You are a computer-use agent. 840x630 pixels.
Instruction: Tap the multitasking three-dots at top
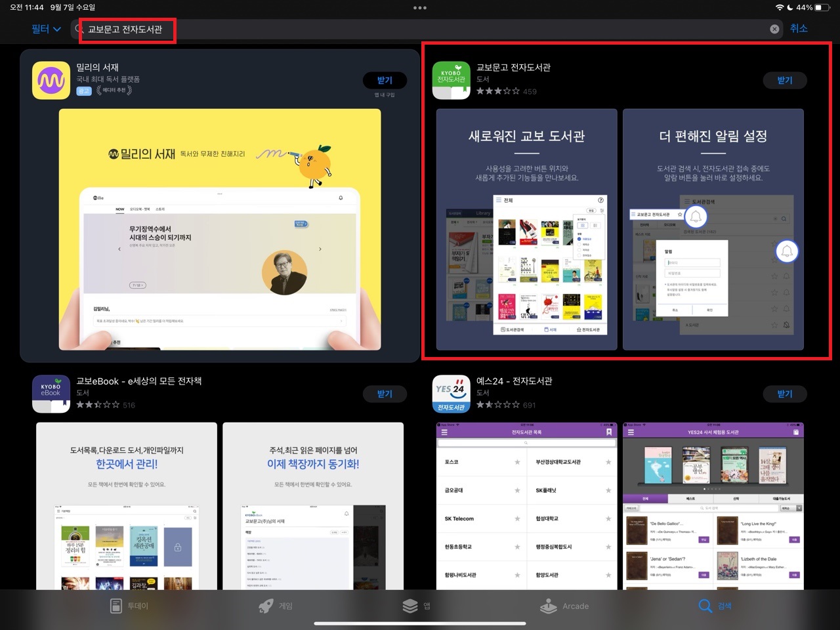click(x=420, y=8)
